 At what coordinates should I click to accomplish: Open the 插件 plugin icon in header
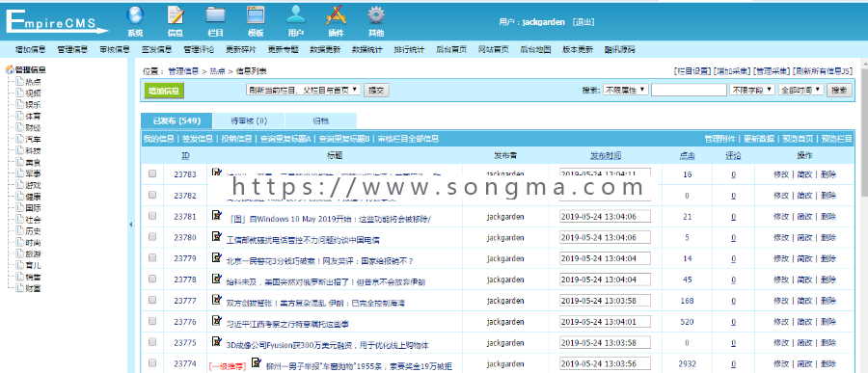336,15
